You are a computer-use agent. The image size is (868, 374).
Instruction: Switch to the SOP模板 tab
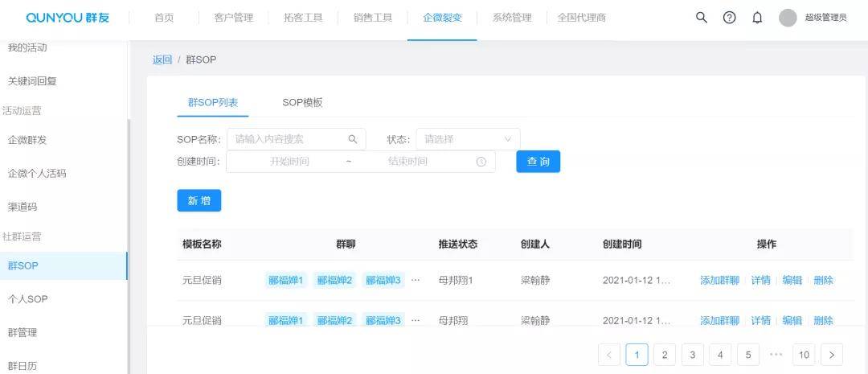coord(302,102)
